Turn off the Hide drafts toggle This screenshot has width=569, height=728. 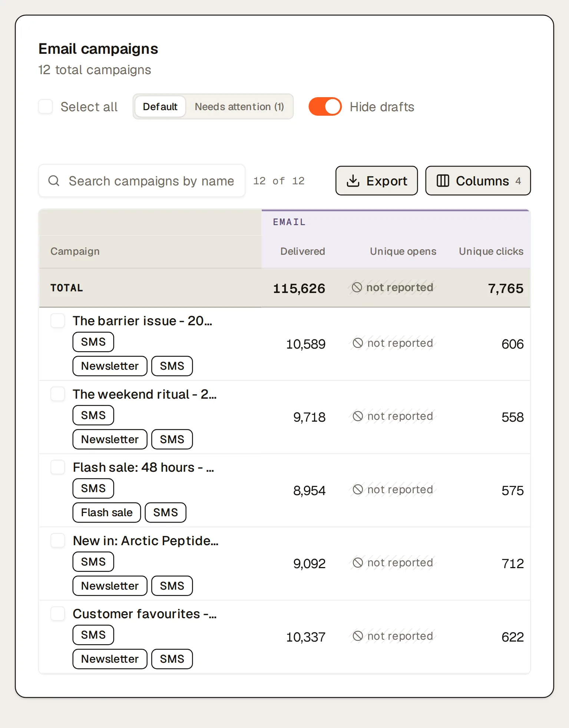[x=325, y=106]
